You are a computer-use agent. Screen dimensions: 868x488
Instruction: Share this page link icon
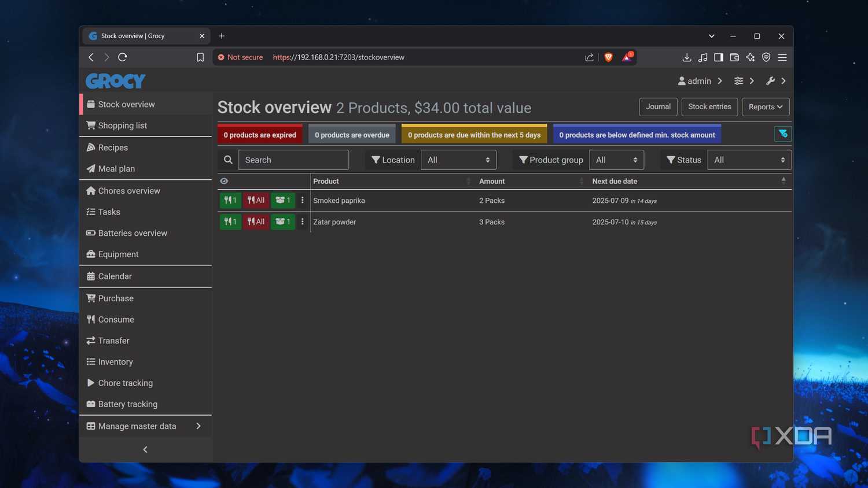[x=589, y=57]
